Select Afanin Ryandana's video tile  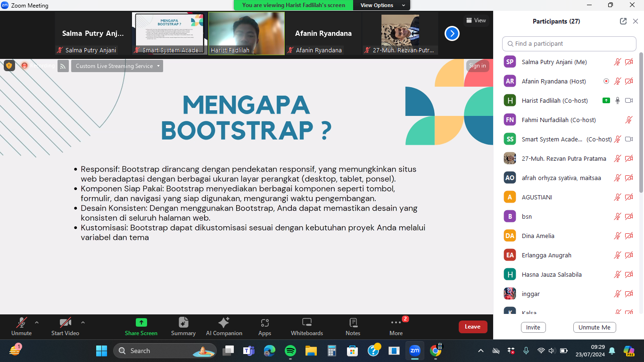(x=323, y=33)
